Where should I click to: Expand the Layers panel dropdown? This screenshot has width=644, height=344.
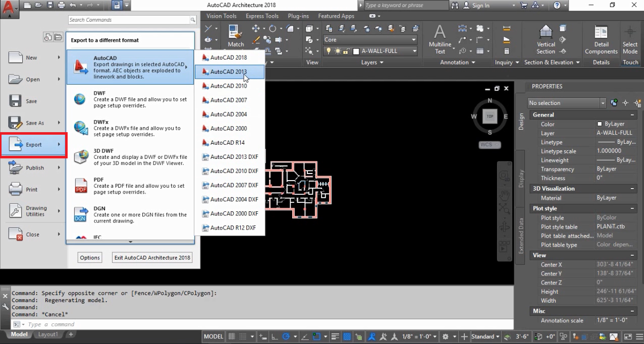pos(372,63)
